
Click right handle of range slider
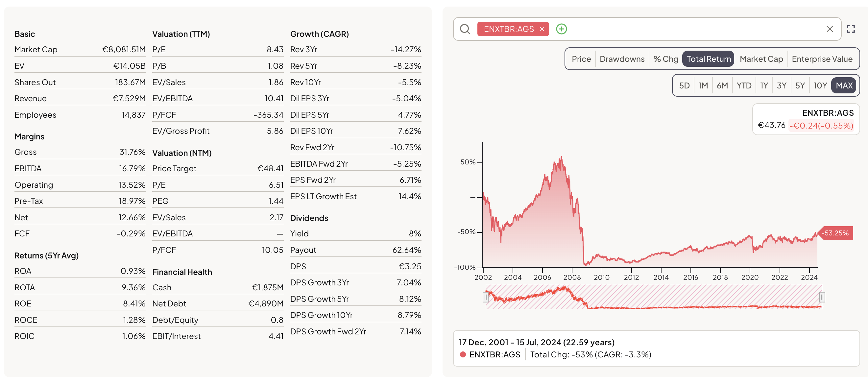822,297
